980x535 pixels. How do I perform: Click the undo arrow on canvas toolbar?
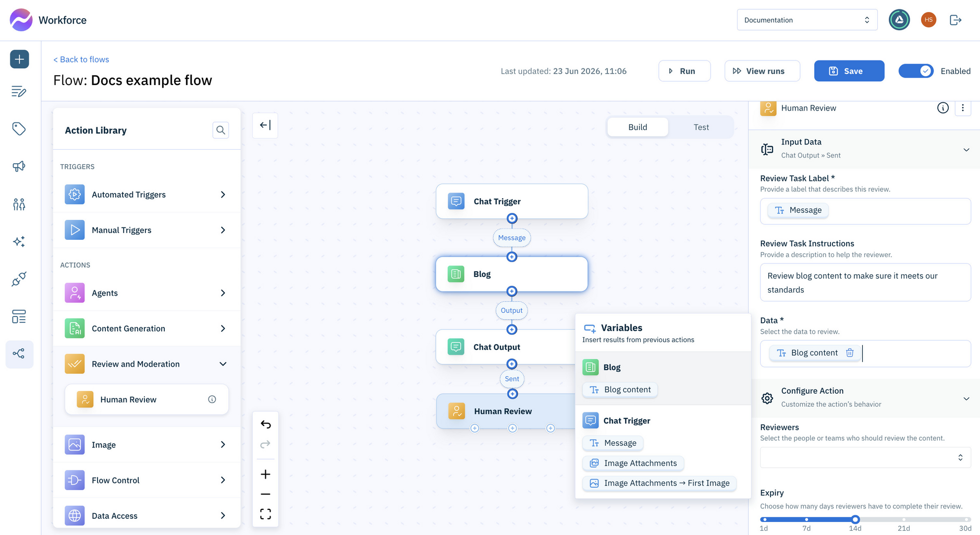[265, 424]
